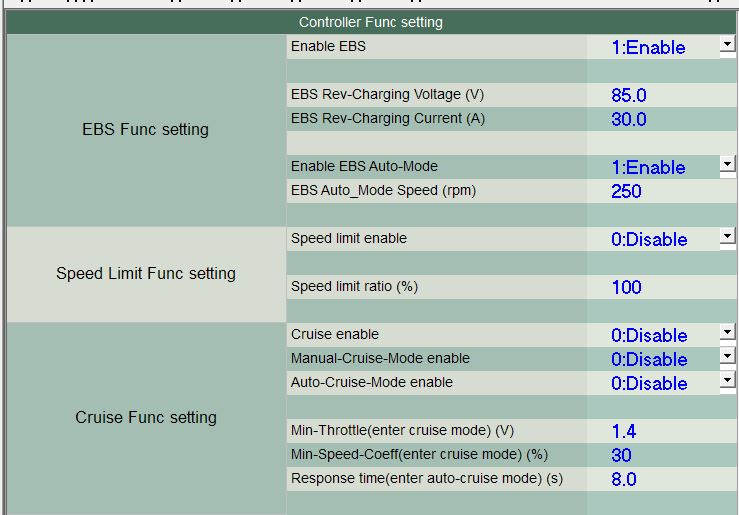Screen dimensions: 739x515
Task: Click the Min-Throttle value 1.4
Action: pos(624,431)
